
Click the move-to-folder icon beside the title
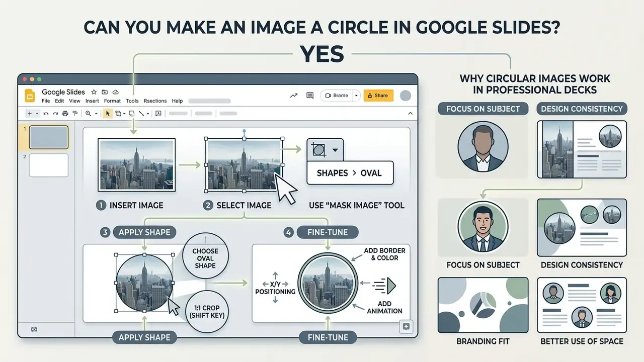pos(105,93)
